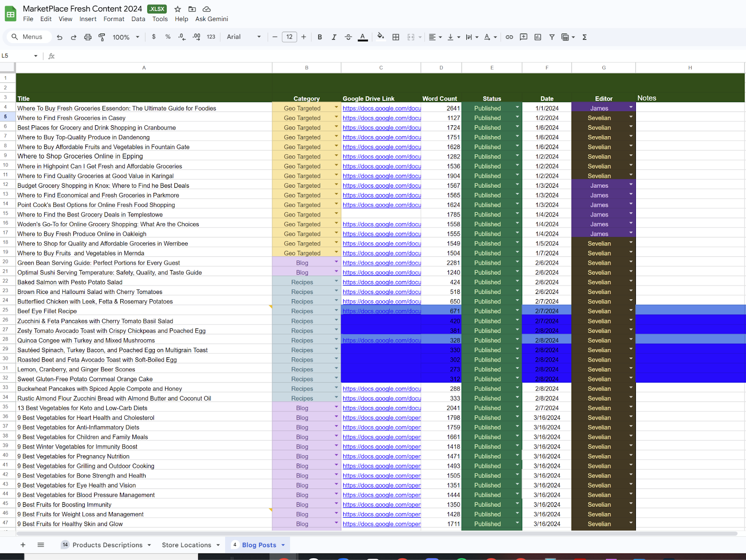
Task: Click the font size input box
Action: (x=289, y=37)
